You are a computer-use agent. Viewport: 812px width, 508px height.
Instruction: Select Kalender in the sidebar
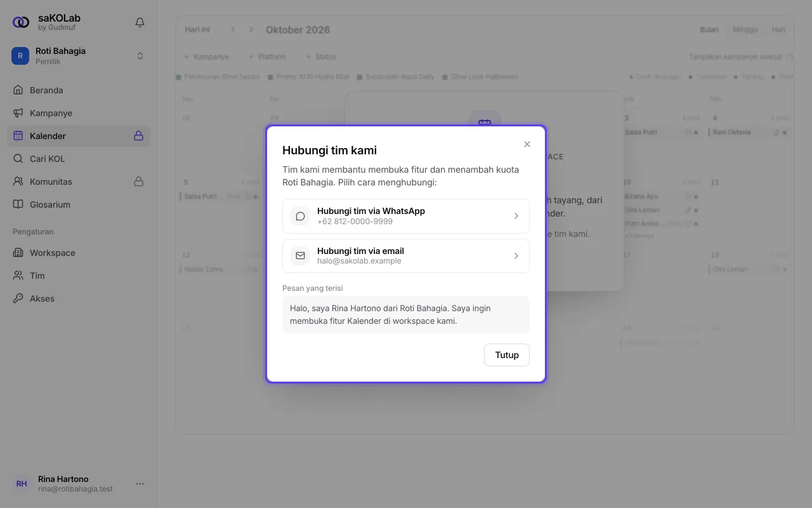pyautogui.click(x=79, y=136)
